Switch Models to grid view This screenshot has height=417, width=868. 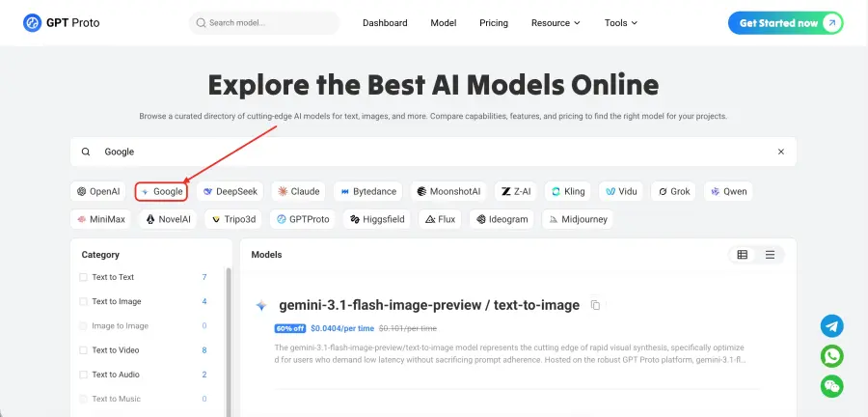tap(743, 255)
